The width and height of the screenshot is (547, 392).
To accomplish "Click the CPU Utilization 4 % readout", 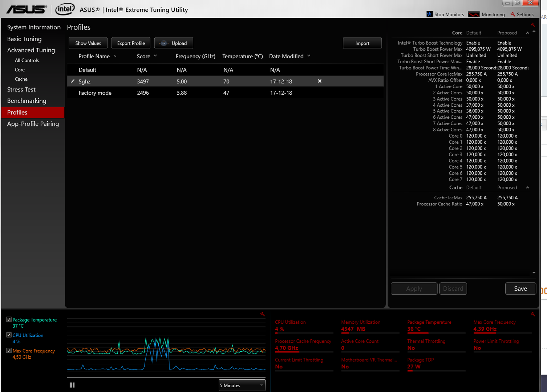I will tap(304, 326).
